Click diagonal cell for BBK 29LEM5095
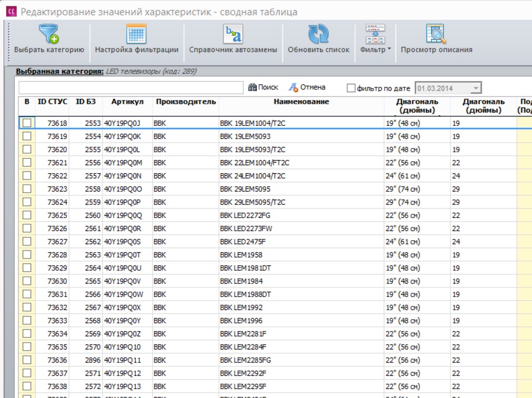 417,189
